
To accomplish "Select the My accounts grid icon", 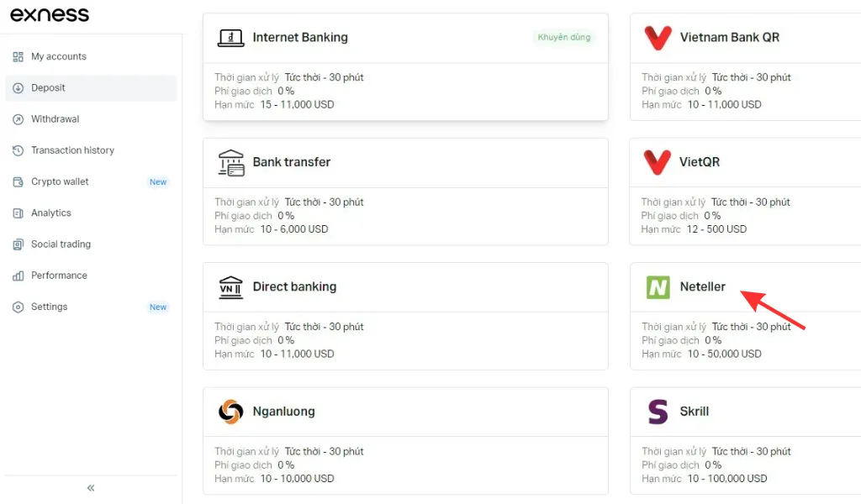I will (x=18, y=56).
